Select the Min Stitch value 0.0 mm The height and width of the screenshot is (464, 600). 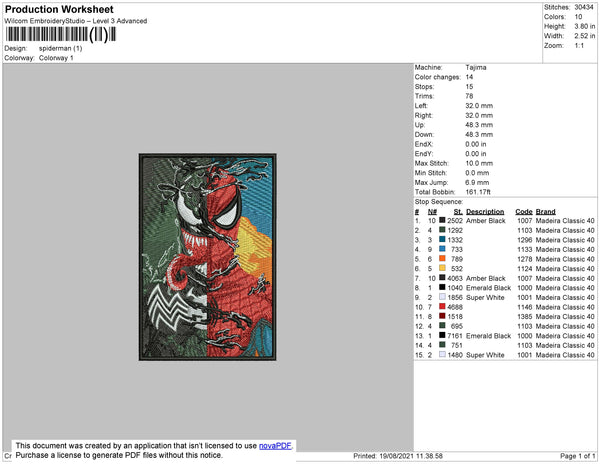coord(477,173)
